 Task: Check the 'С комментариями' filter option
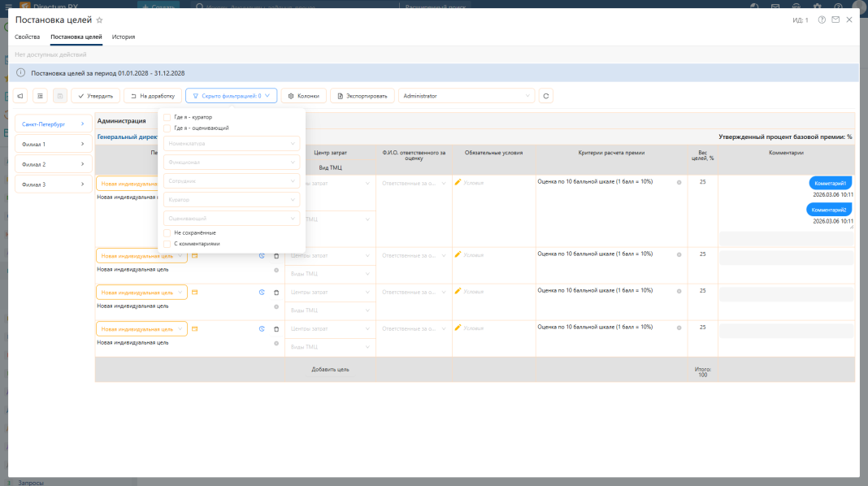coord(167,243)
